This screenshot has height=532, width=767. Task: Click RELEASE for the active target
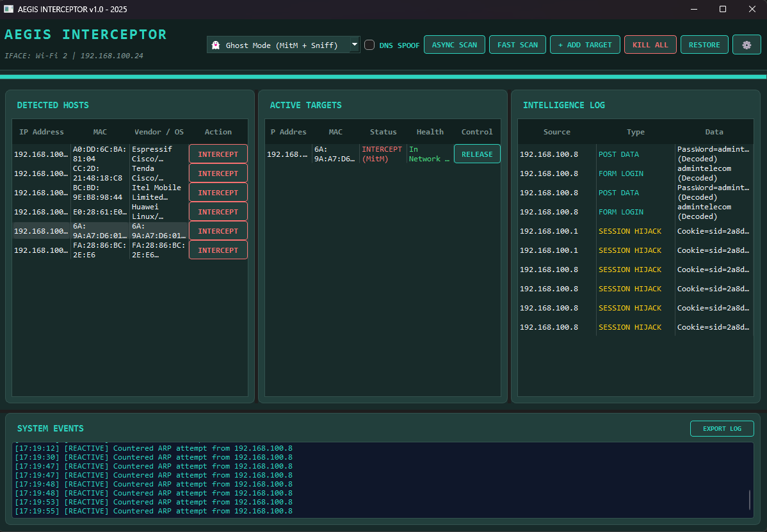[477, 154]
